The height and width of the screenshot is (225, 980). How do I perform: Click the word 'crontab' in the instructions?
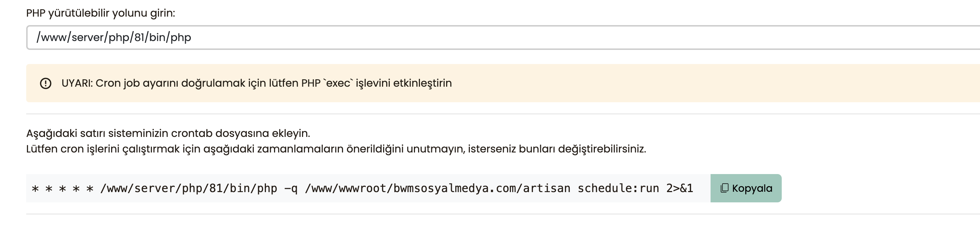point(192,133)
